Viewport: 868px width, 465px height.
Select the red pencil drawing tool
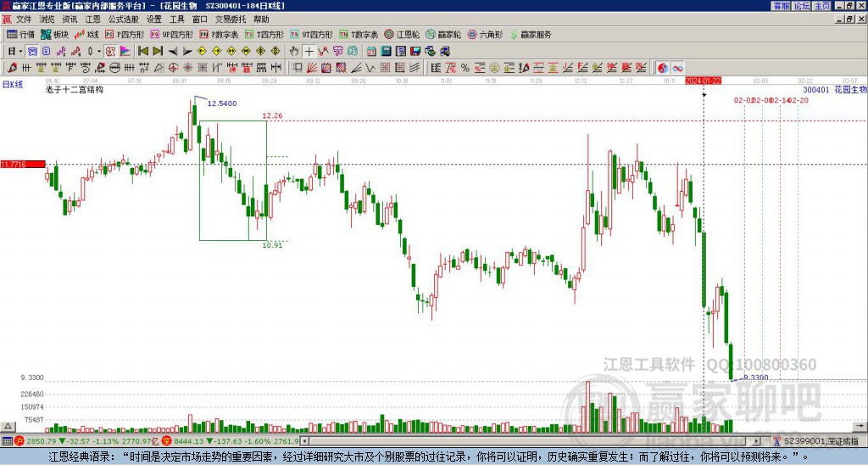(12, 68)
